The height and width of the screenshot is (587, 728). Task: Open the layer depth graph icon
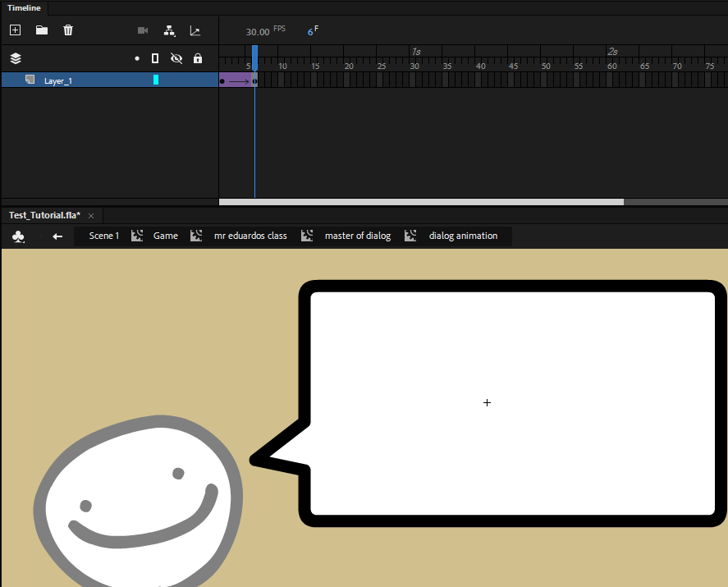point(195,31)
